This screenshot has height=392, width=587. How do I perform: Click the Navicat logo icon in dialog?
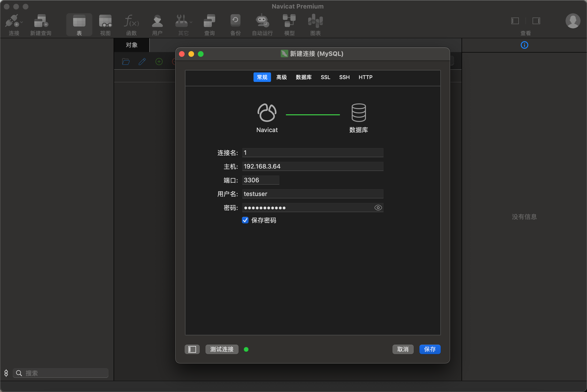click(x=267, y=112)
